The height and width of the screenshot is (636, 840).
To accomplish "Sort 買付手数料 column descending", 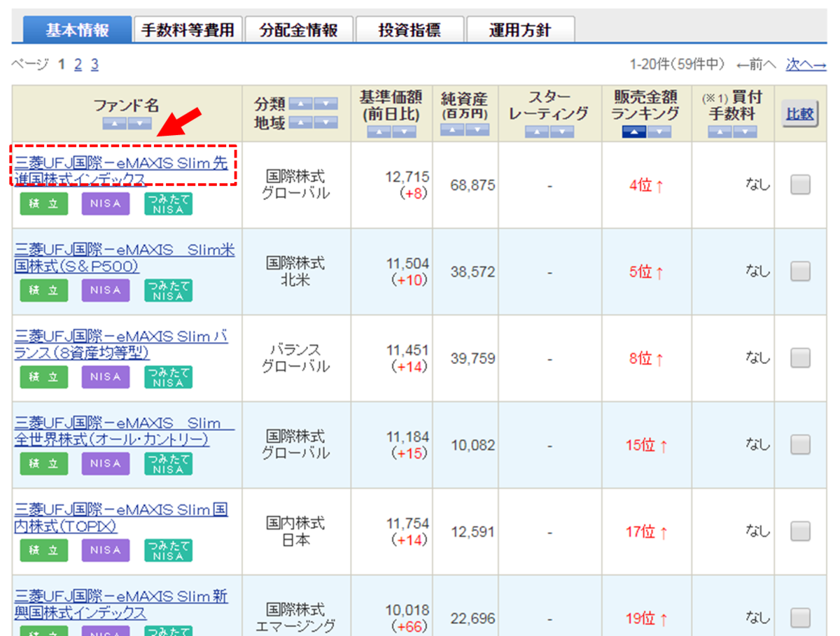I will (745, 131).
